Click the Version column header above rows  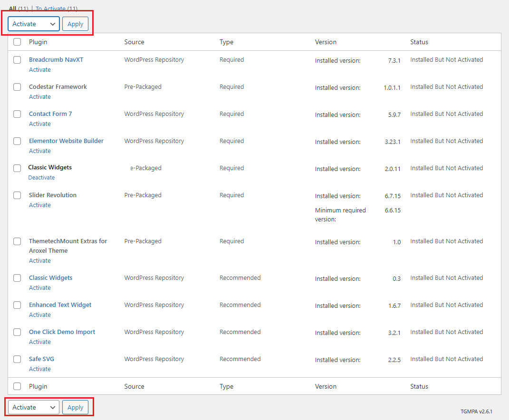[326, 42]
